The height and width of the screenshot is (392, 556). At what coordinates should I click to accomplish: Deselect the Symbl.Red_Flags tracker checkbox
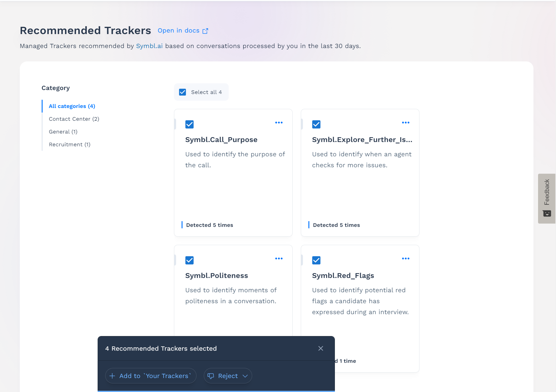(316, 260)
